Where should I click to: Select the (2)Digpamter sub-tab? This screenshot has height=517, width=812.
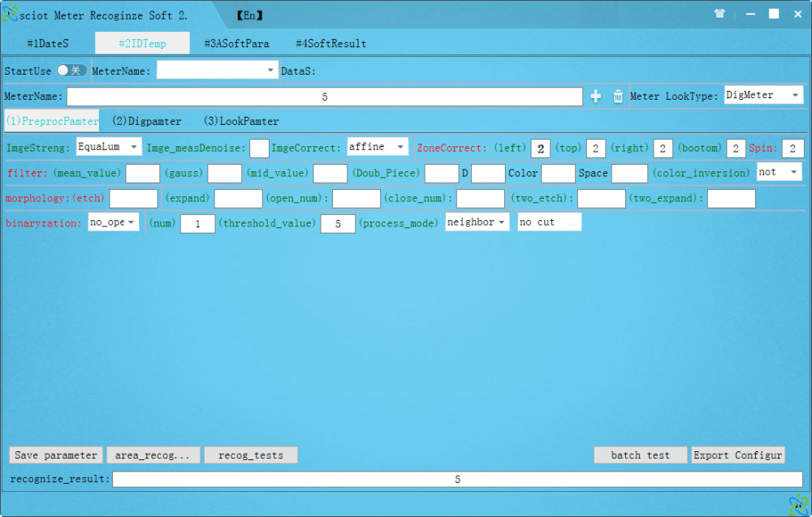click(147, 121)
